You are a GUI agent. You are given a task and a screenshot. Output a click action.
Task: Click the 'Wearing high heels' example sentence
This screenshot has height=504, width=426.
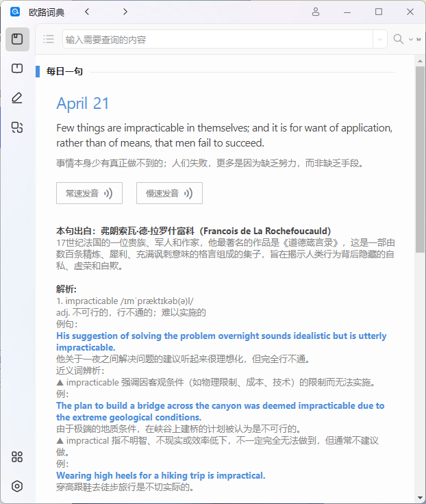(x=160, y=475)
